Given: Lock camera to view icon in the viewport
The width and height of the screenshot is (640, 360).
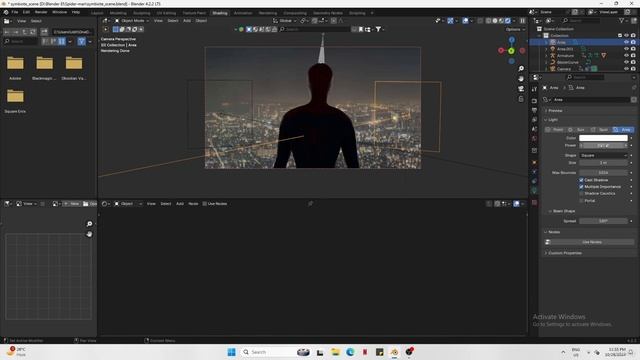Looking at the screenshot, I should tap(521, 99).
